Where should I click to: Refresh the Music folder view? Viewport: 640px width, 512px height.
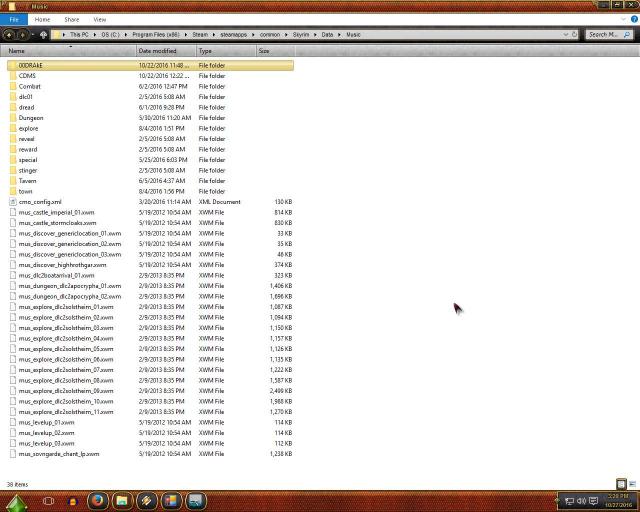574,35
